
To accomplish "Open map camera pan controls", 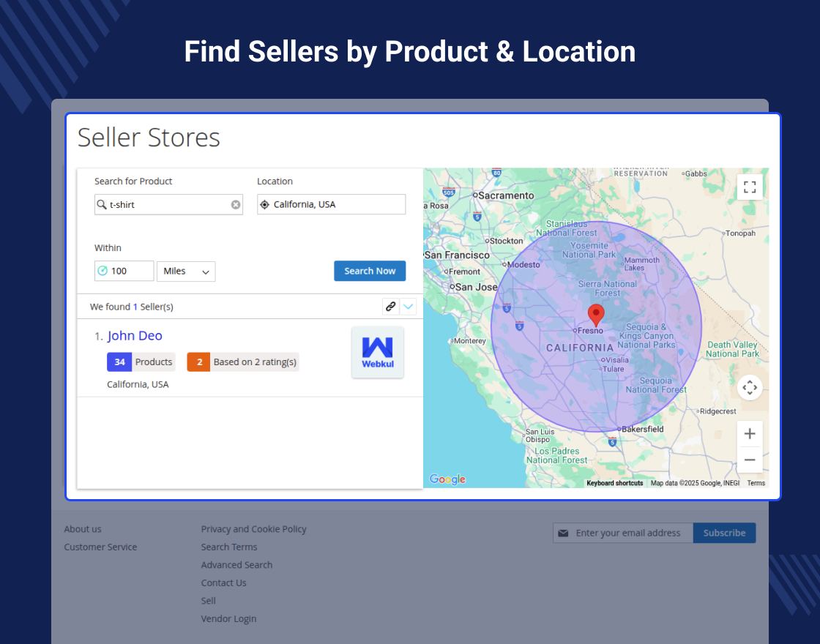I will 750,387.
